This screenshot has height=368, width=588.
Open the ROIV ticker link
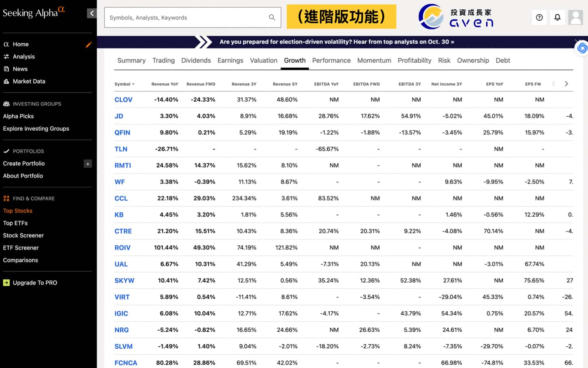click(x=122, y=248)
